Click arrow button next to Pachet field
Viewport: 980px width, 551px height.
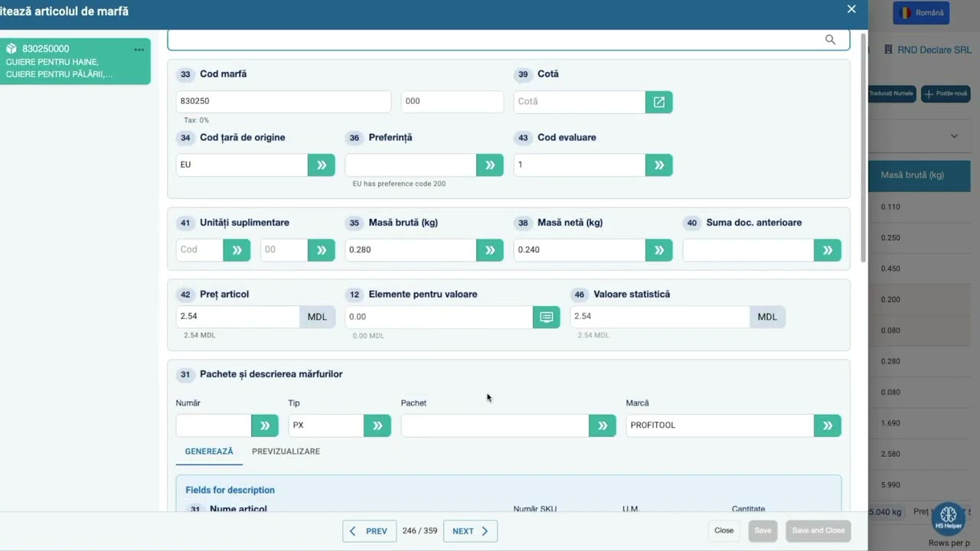602,425
